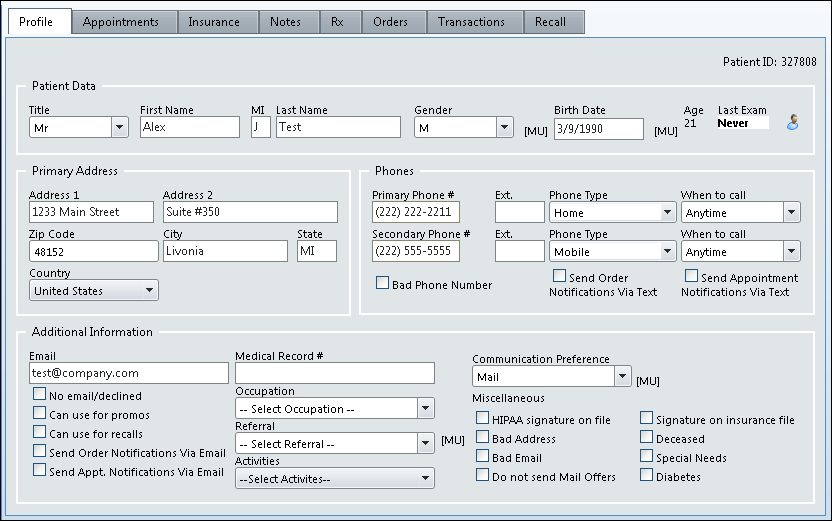Image resolution: width=832 pixels, height=521 pixels.
Task: Click the Birth Date field
Action: [x=598, y=129]
